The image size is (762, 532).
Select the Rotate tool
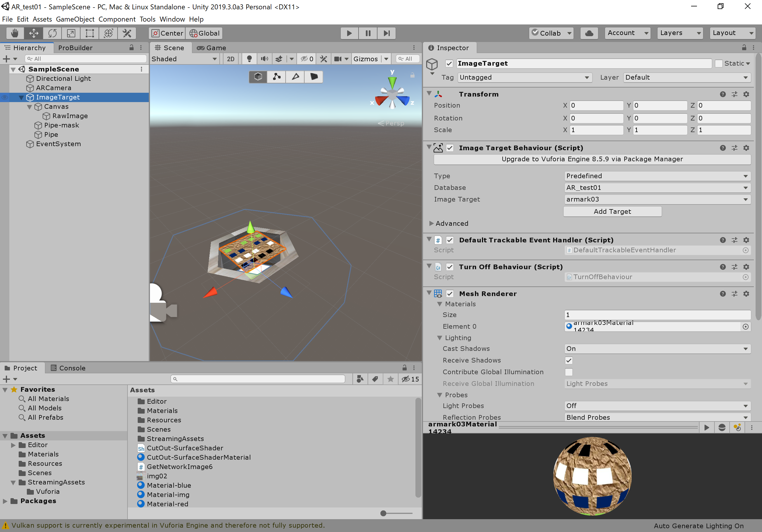[x=53, y=33]
